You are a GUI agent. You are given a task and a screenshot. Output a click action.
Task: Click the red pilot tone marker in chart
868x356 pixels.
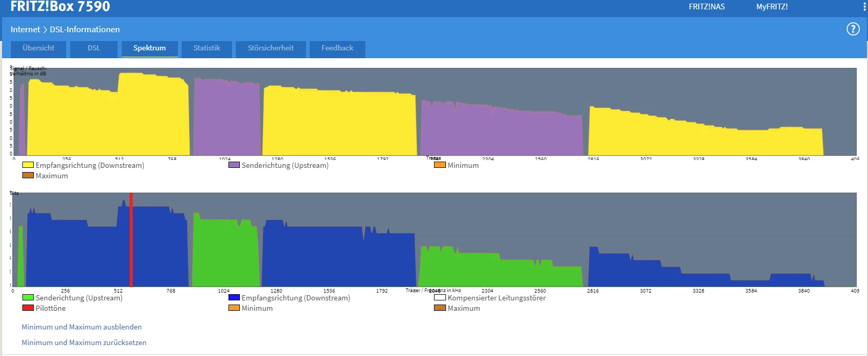(x=131, y=240)
